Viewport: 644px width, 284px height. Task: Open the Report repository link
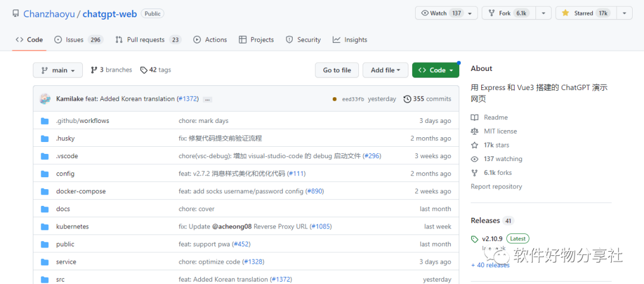(x=496, y=187)
